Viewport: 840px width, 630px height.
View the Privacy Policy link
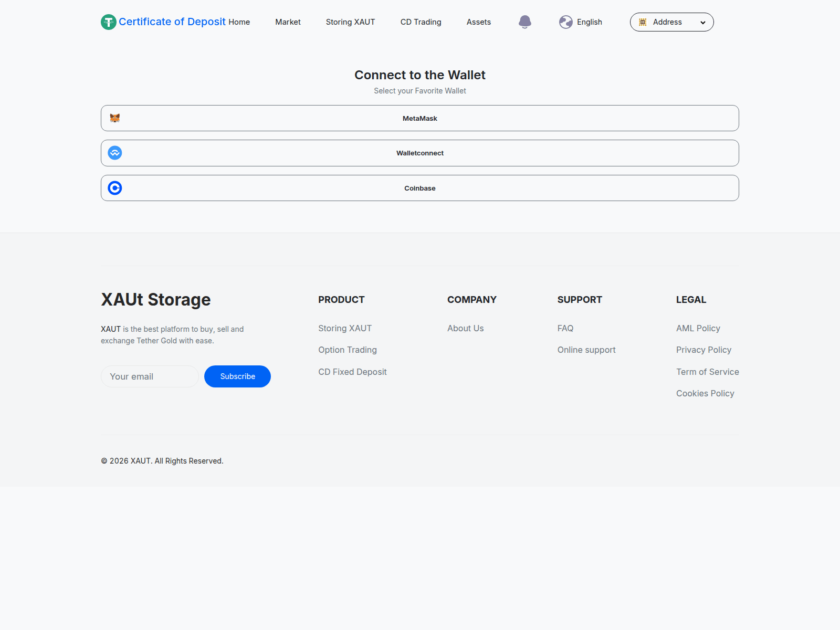point(703,350)
